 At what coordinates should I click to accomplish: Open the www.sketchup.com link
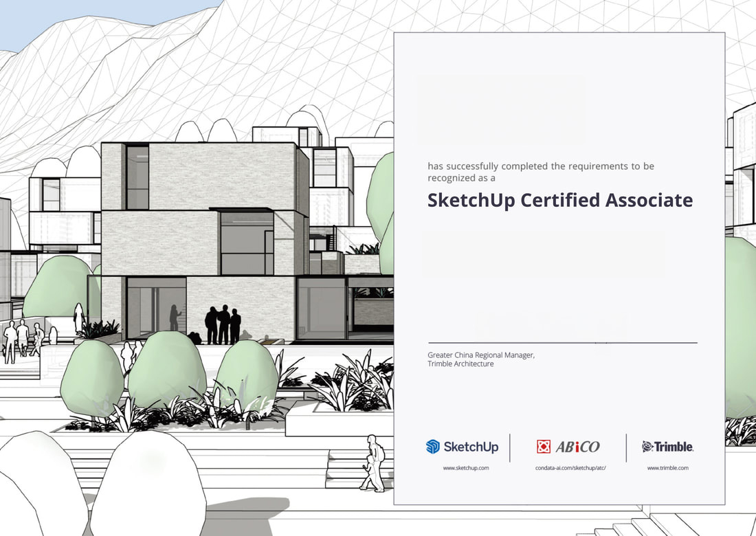466,467
